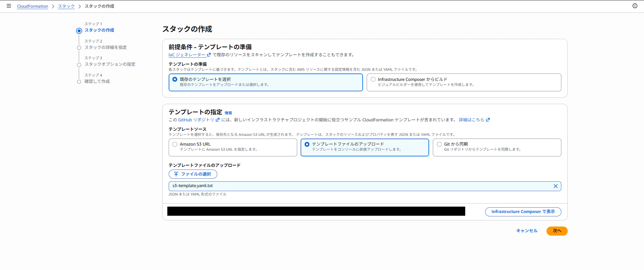
Task: Select step 1 スタックの作成 in wizard
Action: [x=99, y=30]
